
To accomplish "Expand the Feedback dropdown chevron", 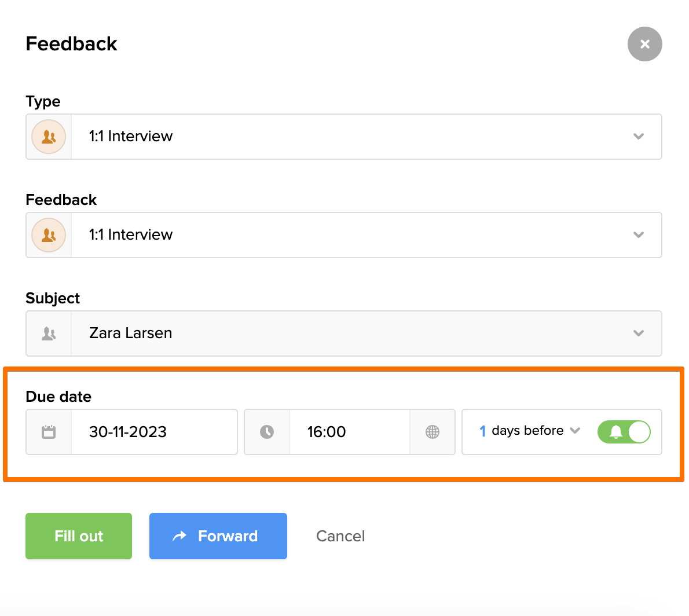I will click(x=638, y=235).
